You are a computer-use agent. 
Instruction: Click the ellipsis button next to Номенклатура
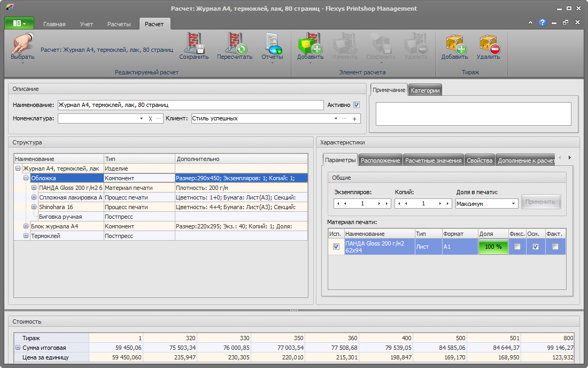click(x=159, y=119)
